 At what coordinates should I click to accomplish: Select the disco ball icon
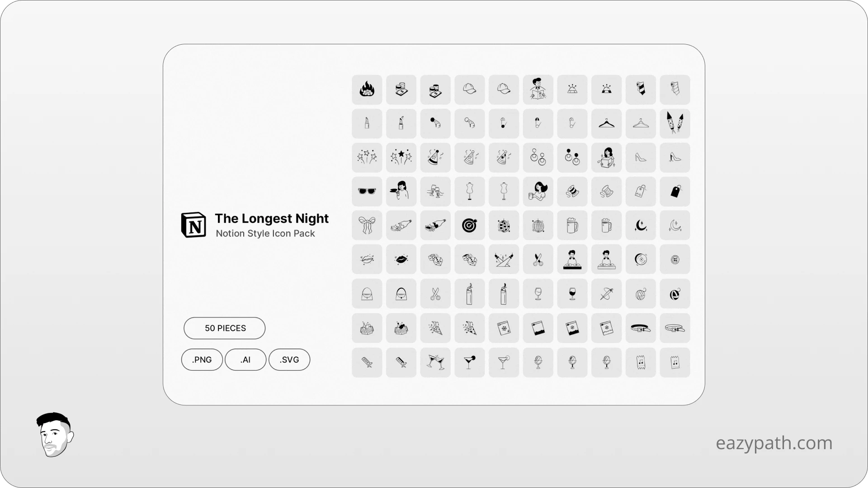tap(538, 225)
